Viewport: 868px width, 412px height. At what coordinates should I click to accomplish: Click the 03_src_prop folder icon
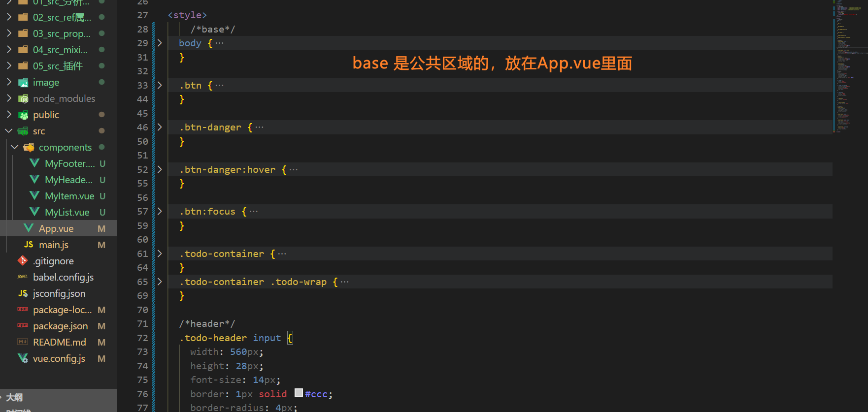(x=23, y=33)
